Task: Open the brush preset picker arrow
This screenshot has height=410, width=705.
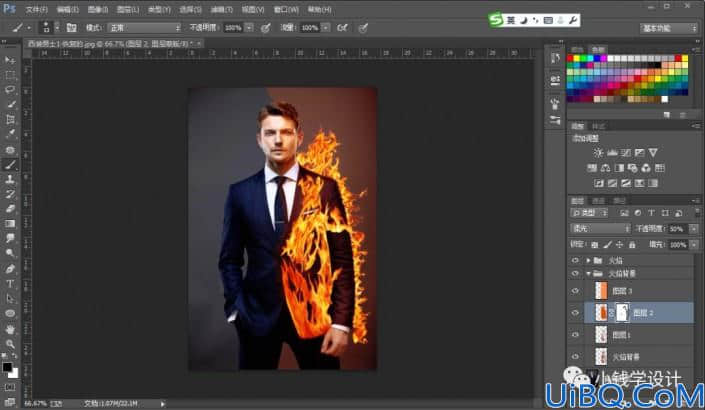Action: [x=57, y=28]
